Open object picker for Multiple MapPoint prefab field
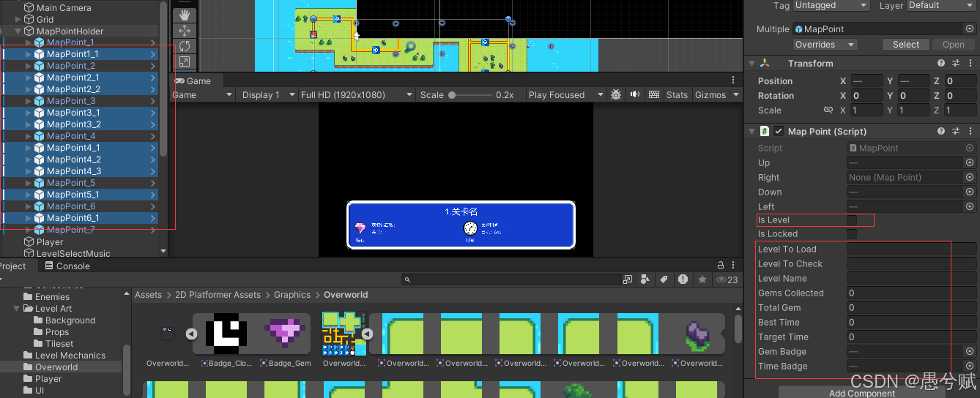Screen dimensions: 980x398 pos(970,29)
